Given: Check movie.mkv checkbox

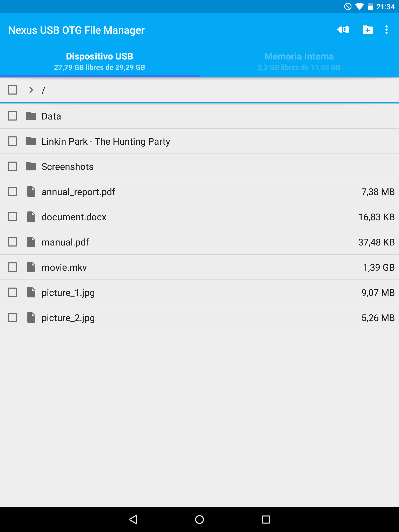Looking at the screenshot, I should tap(12, 267).
